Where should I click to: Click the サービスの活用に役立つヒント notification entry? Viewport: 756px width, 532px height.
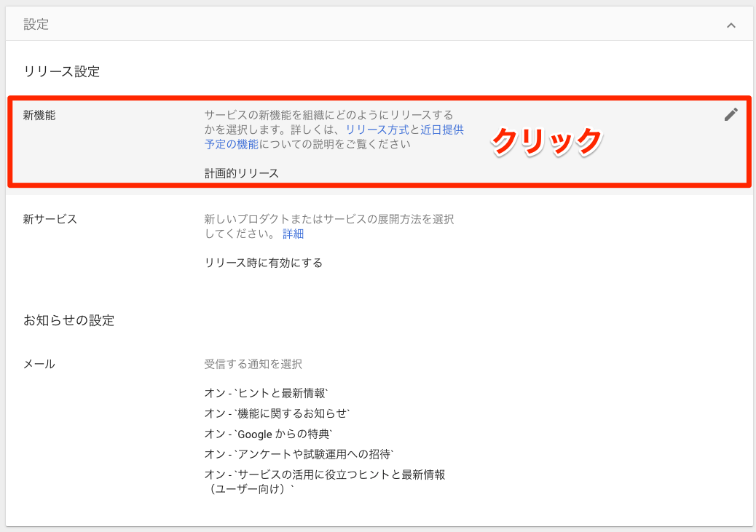click(325, 475)
